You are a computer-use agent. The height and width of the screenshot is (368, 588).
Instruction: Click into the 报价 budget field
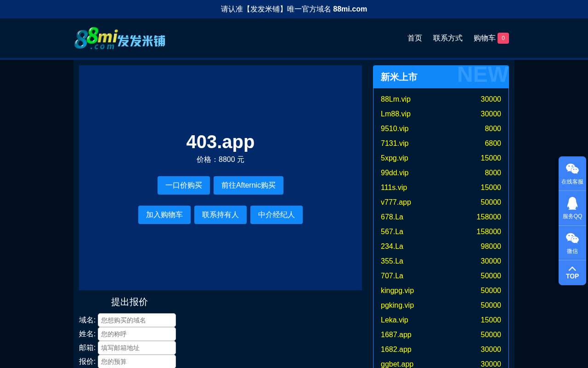137,362
